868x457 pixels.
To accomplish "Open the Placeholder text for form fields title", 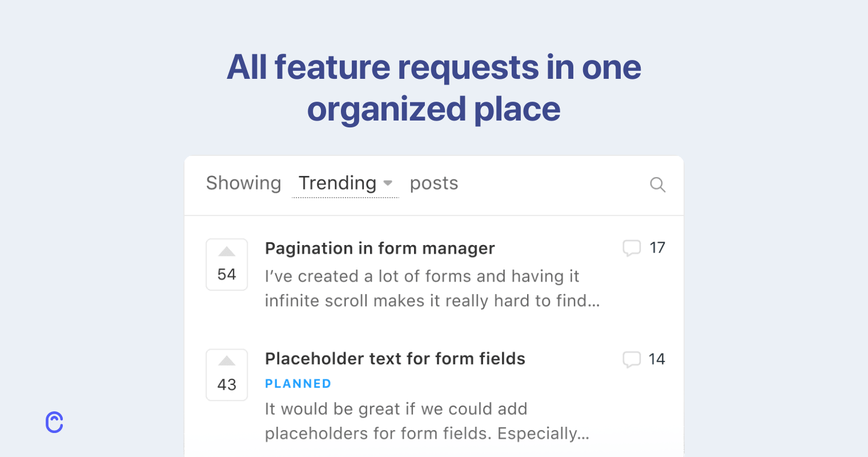I will pyautogui.click(x=395, y=359).
